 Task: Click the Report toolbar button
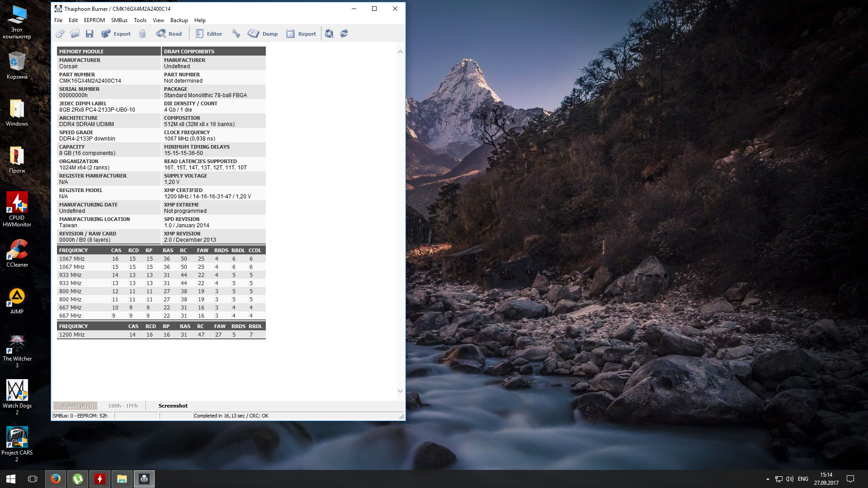(x=301, y=34)
